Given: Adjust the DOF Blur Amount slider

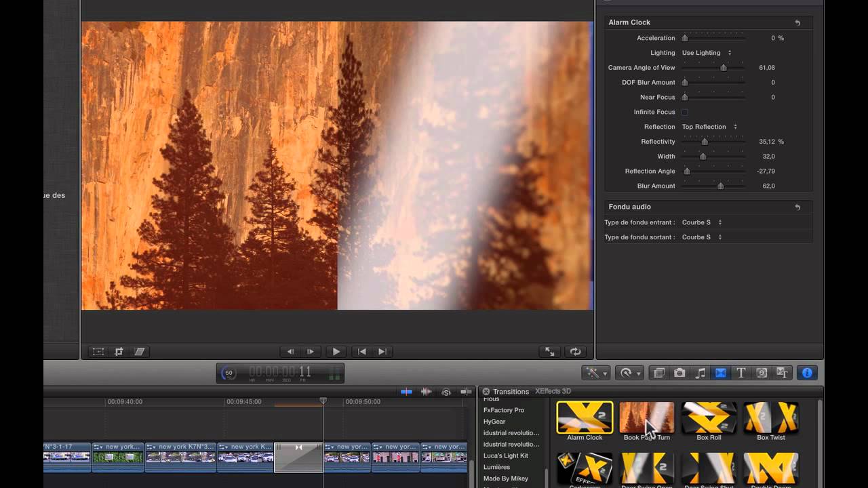Looking at the screenshot, I should tap(685, 83).
